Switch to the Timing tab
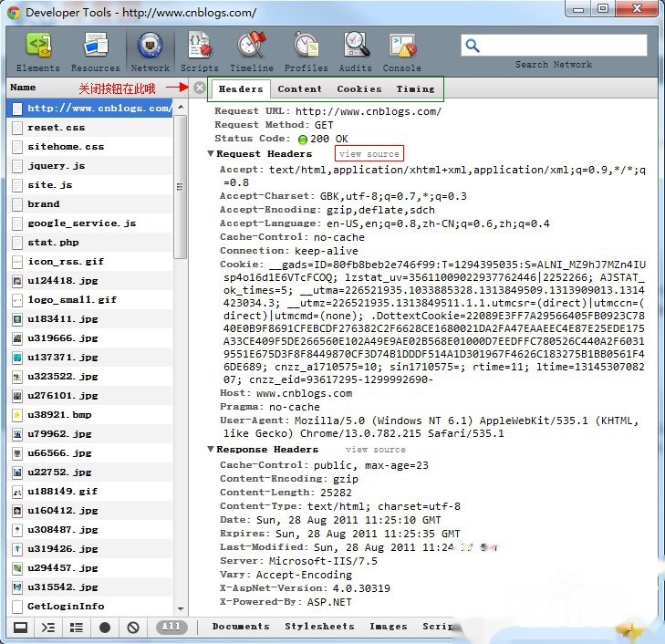Image resolution: width=665 pixels, height=644 pixels. (416, 89)
